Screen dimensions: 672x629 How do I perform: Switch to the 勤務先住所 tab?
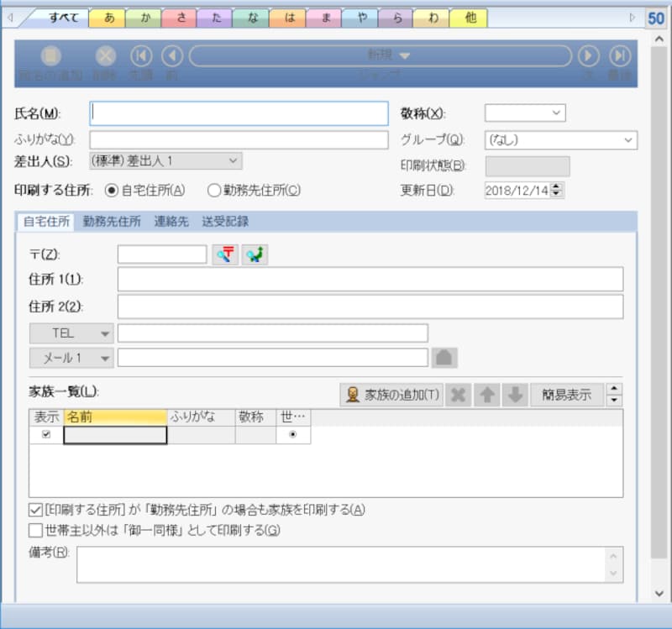pos(112,223)
